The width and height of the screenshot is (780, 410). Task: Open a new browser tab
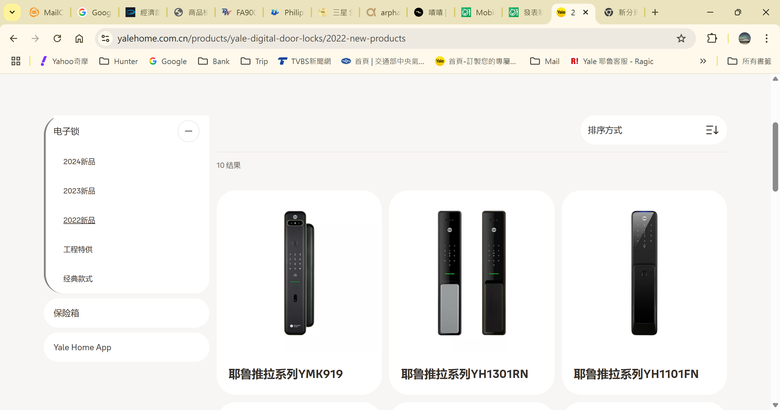coord(655,12)
